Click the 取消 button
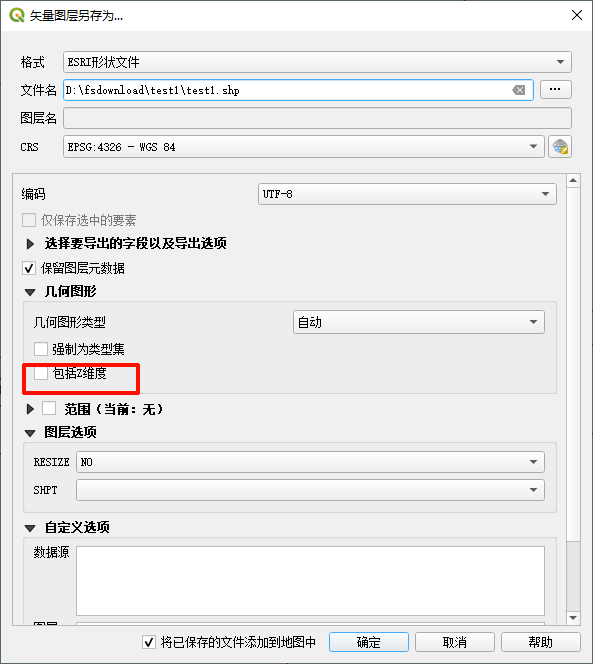 pos(454,642)
